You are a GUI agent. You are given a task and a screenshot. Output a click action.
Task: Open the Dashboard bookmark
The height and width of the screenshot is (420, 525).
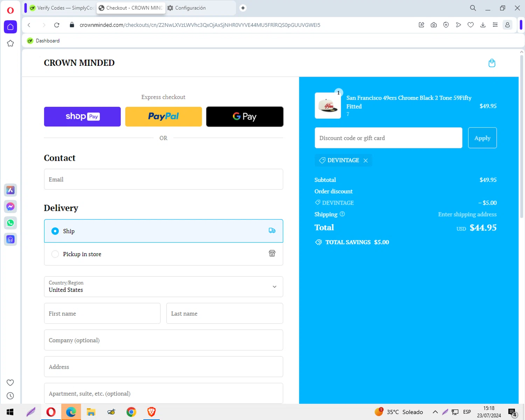point(44,41)
